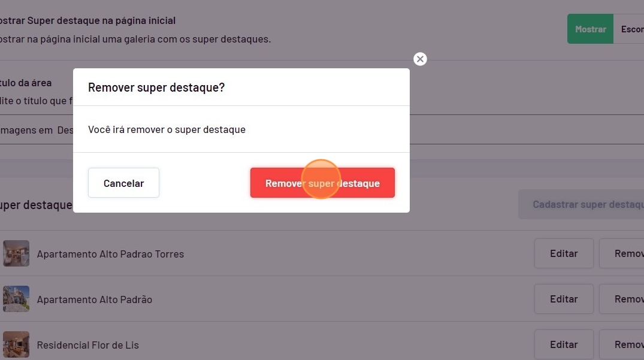The height and width of the screenshot is (360, 644).
Task: Edit Residencial Flor de Lis
Action: click(x=564, y=344)
